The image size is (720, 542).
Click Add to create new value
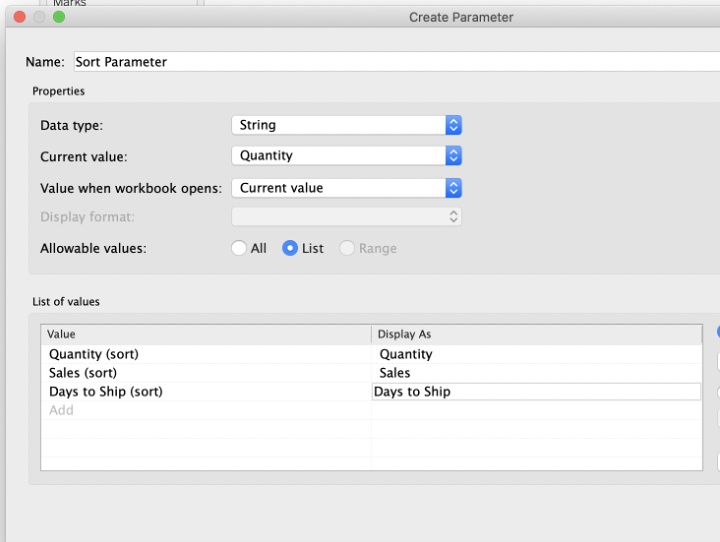click(61, 410)
